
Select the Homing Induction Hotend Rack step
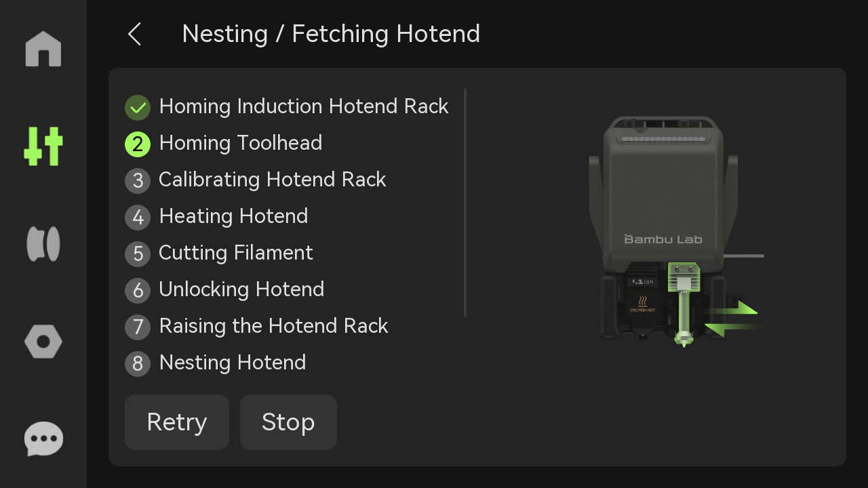304,106
